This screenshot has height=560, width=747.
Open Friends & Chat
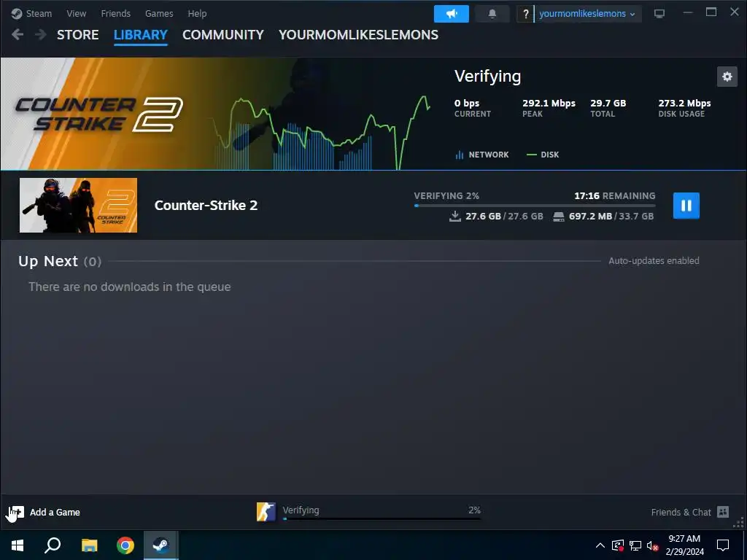tap(690, 513)
